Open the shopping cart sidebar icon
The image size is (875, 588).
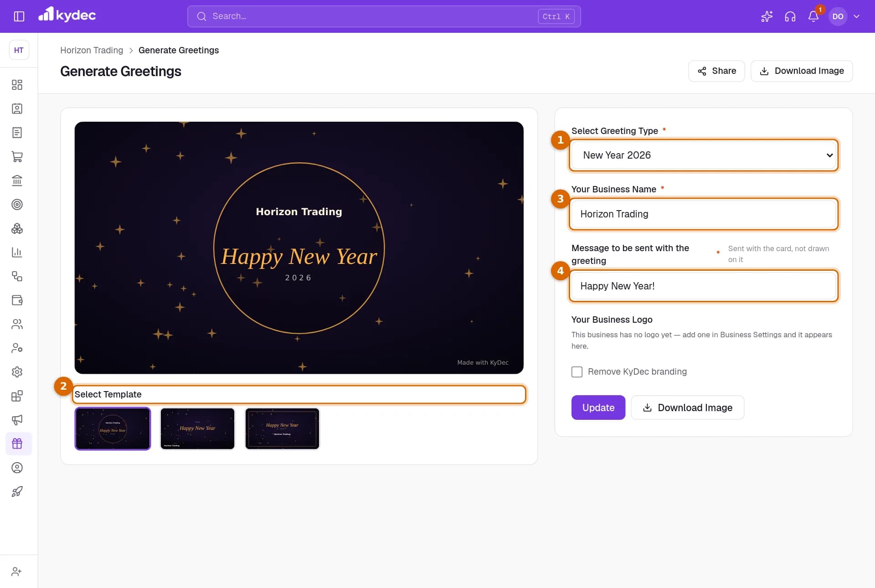click(17, 157)
